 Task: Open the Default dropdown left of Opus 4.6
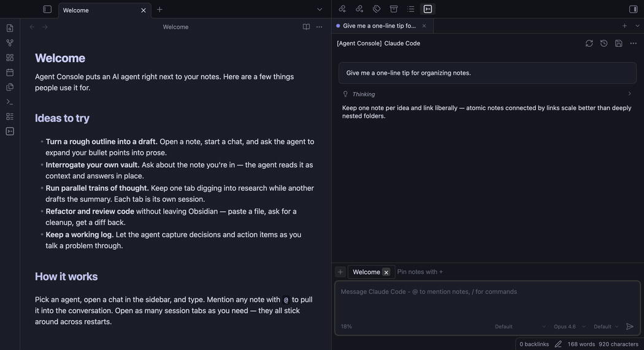(520, 327)
